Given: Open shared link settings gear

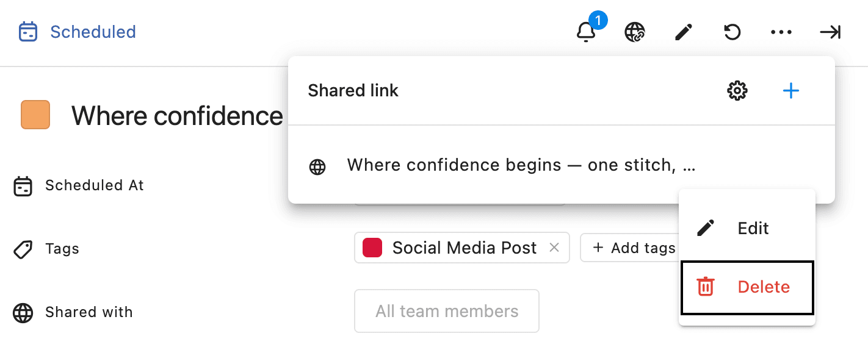Looking at the screenshot, I should pyautogui.click(x=737, y=91).
